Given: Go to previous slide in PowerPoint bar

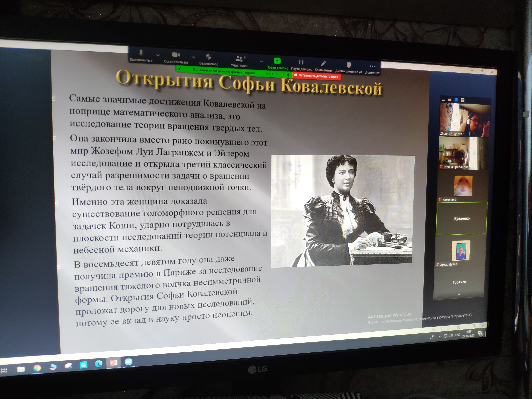Looking at the screenshot, I should point(434,329).
